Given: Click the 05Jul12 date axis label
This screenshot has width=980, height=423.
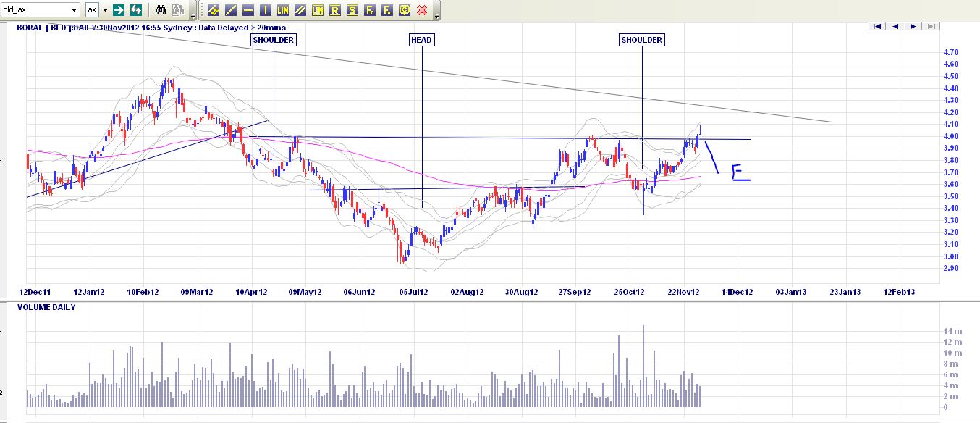Looking at the screenshot, I should coord(413,292).
